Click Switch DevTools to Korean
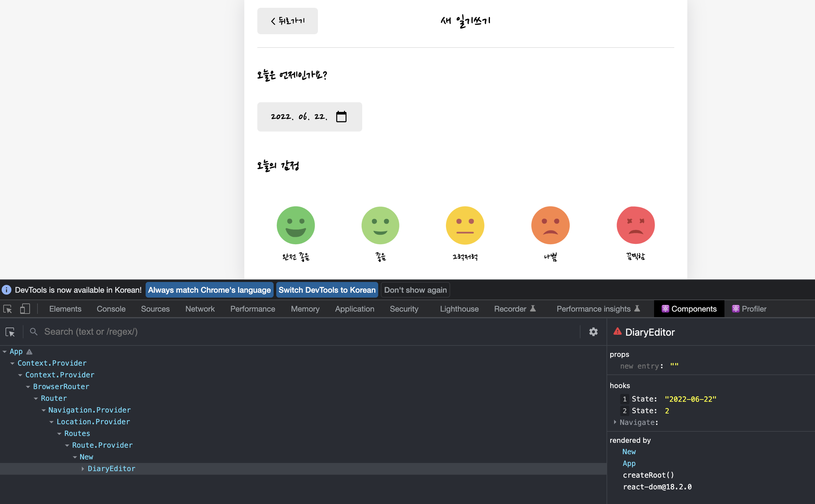Viewport: 815px width, 504px height. 327,290
